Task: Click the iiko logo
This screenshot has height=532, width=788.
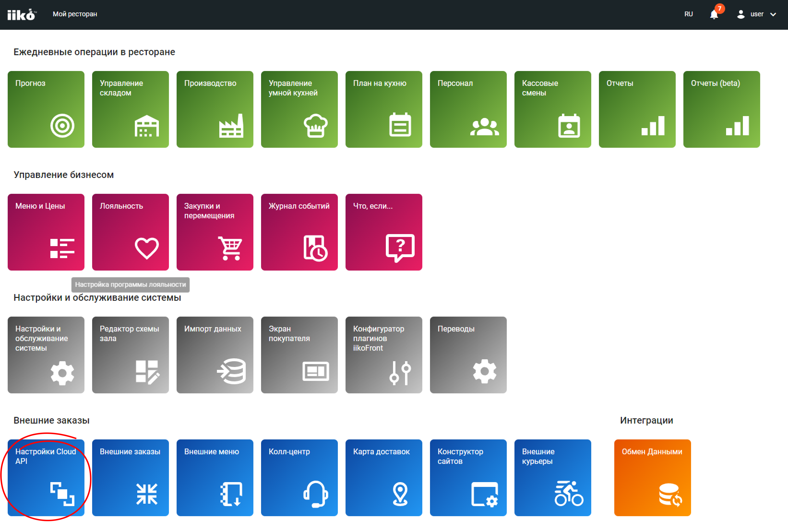Action: (22, 14)
